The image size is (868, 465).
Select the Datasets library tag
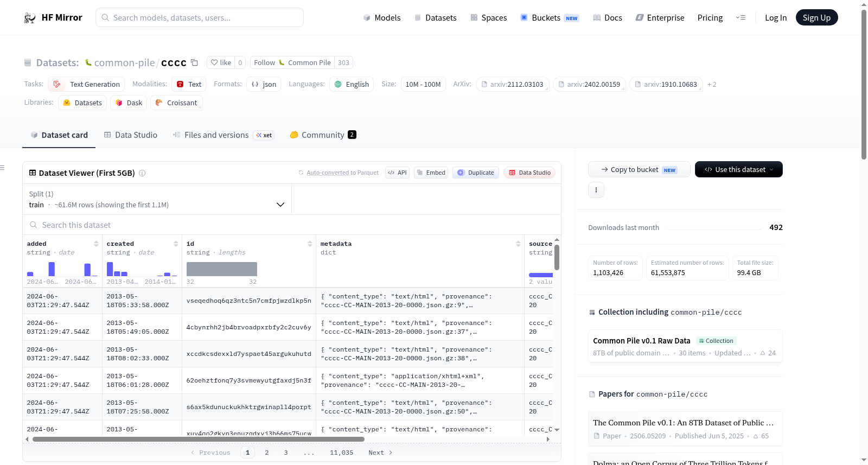coord(82,103)
